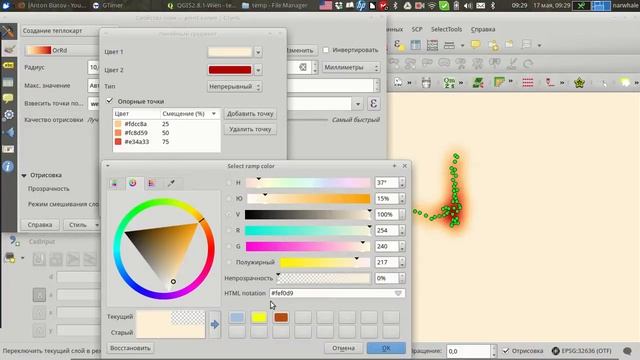The image size is (640, 360).
Task: Pick the brown-orange saved swatch
Action: [281, 317]
